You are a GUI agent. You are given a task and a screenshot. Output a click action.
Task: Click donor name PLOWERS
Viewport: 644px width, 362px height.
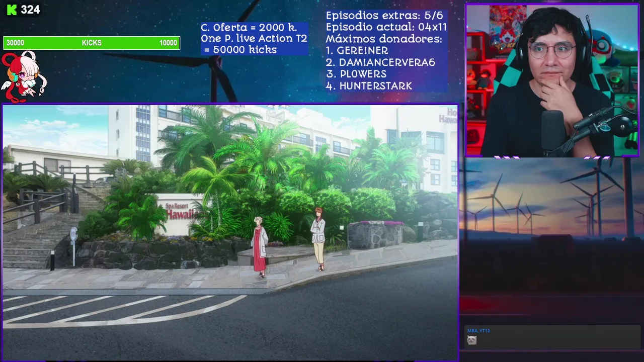[x=363, y=74]
